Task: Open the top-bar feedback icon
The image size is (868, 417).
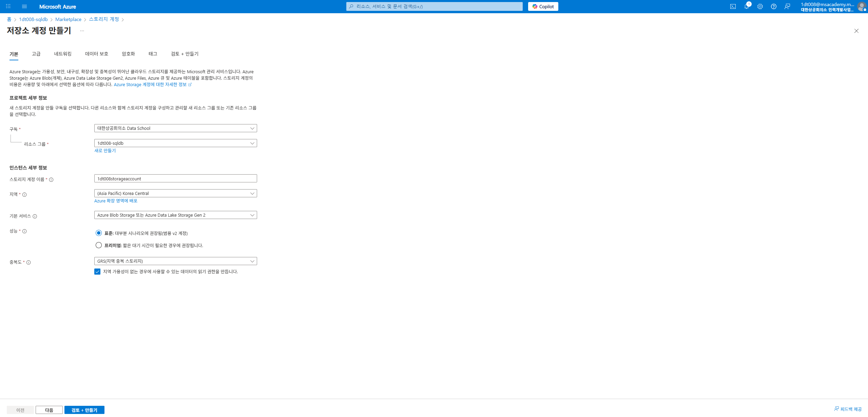Action: pyautogui.click(x=787, y=6)
